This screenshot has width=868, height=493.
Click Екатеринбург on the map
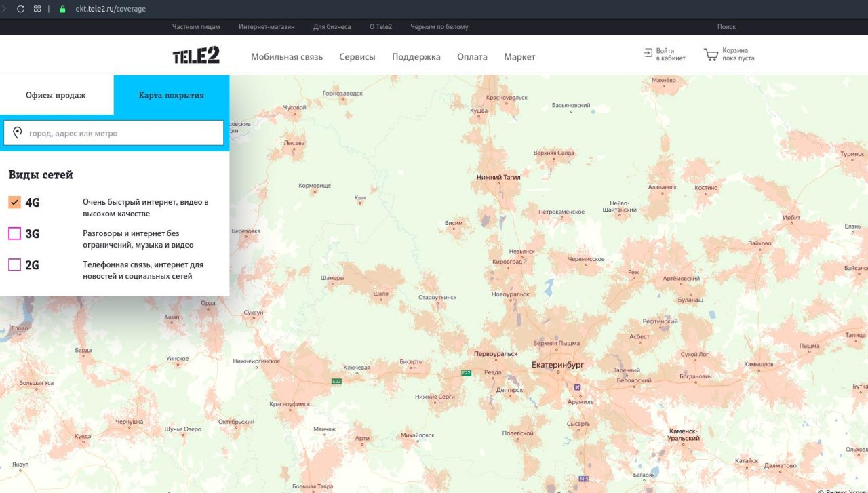557,365
